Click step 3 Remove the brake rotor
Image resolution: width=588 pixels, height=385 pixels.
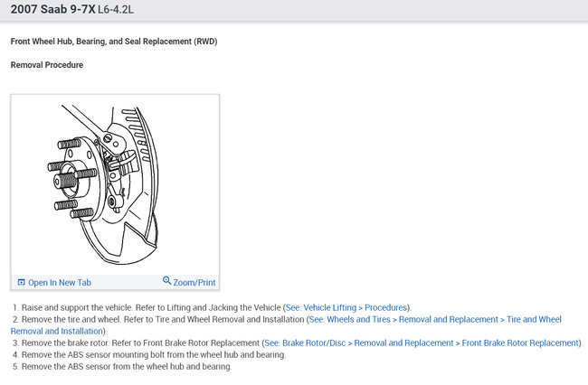point(297,343)
